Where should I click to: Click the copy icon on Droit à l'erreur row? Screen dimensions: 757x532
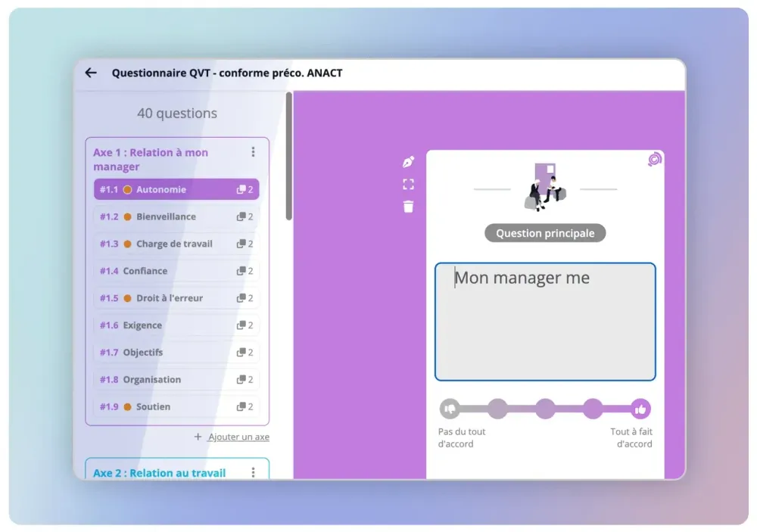pyautogui.click(x=241, y=298)
